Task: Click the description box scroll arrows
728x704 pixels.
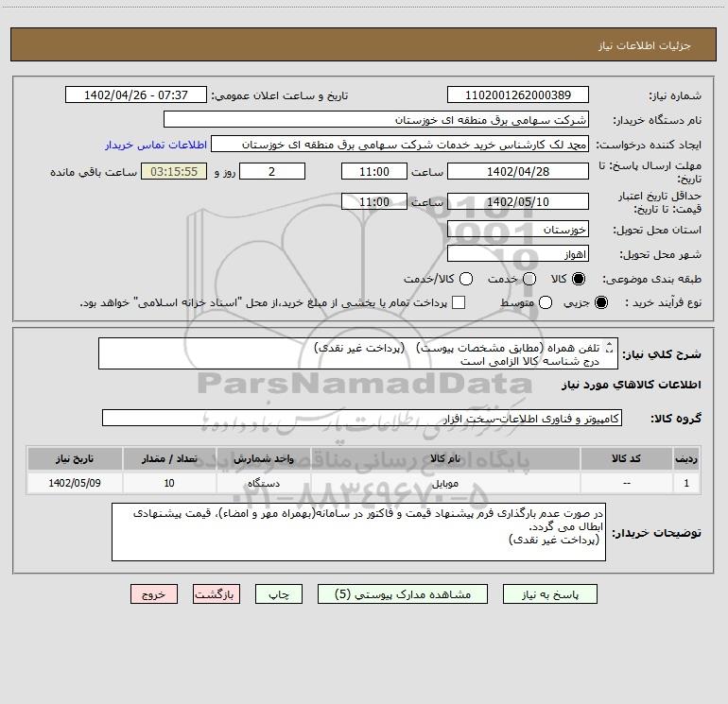Action: tap(610, 348)
